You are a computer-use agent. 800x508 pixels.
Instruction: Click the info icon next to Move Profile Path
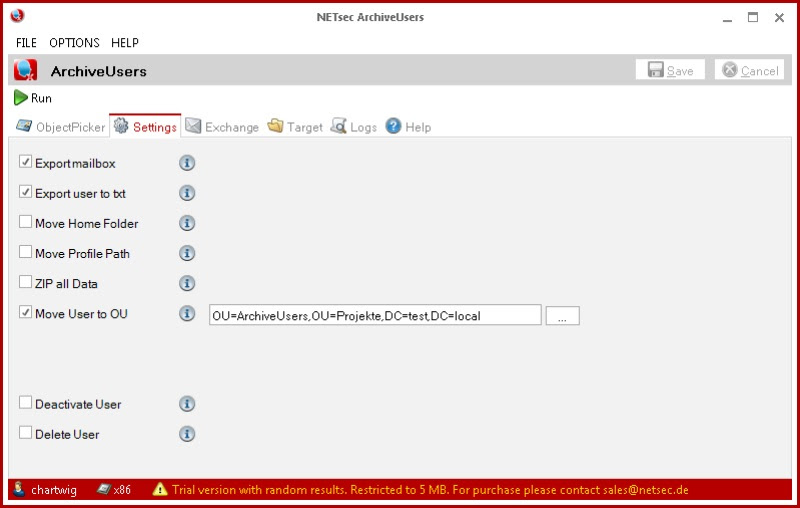pyautogui.click(x=187, y=253)
